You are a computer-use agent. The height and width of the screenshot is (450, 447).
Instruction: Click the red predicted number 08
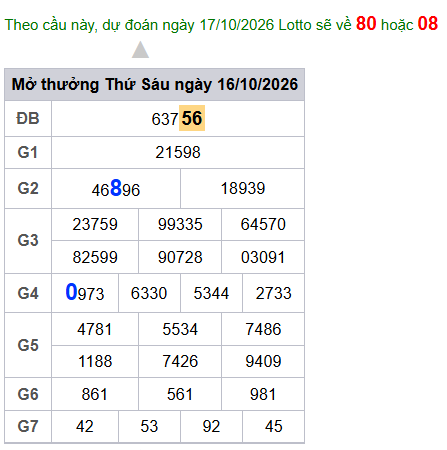point(428,23)
